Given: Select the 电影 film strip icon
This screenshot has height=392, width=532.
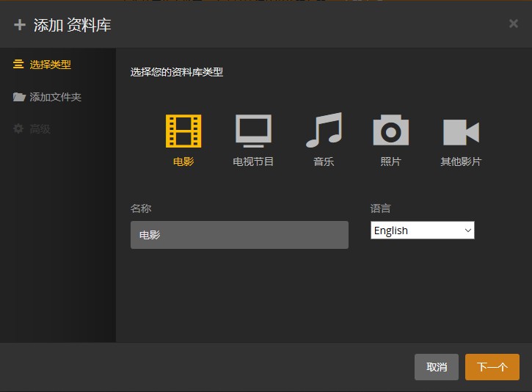Looking at the screenshot, I should tap(183, 131).
